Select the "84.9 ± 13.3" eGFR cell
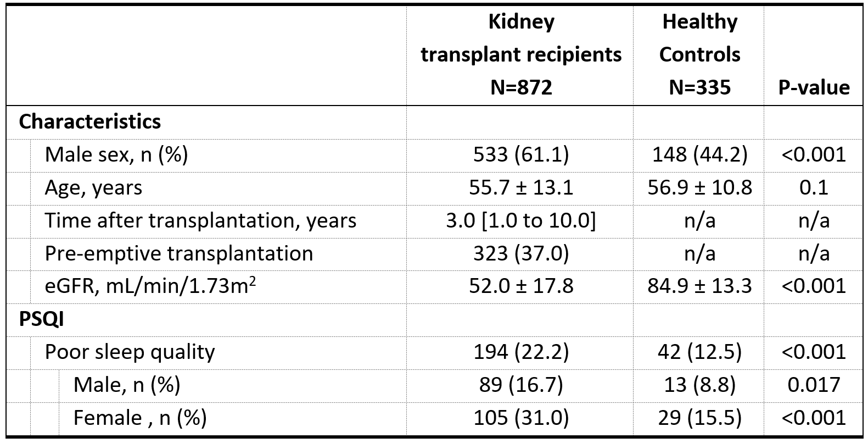 [x=699, y=286]
